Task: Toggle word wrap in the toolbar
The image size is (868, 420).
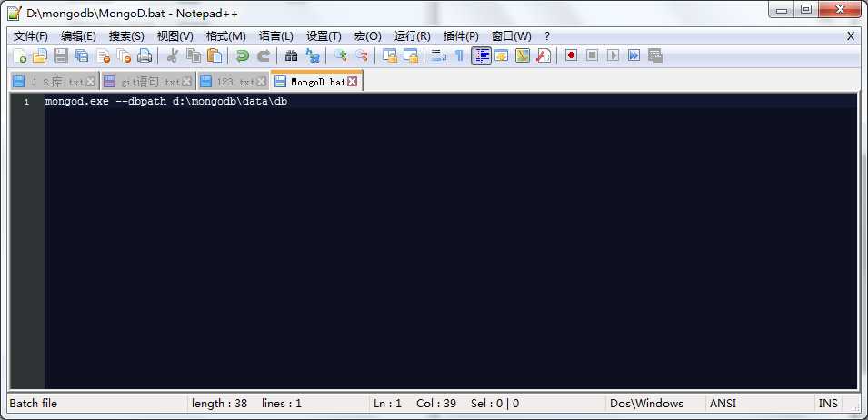Action: click(438, 55)
